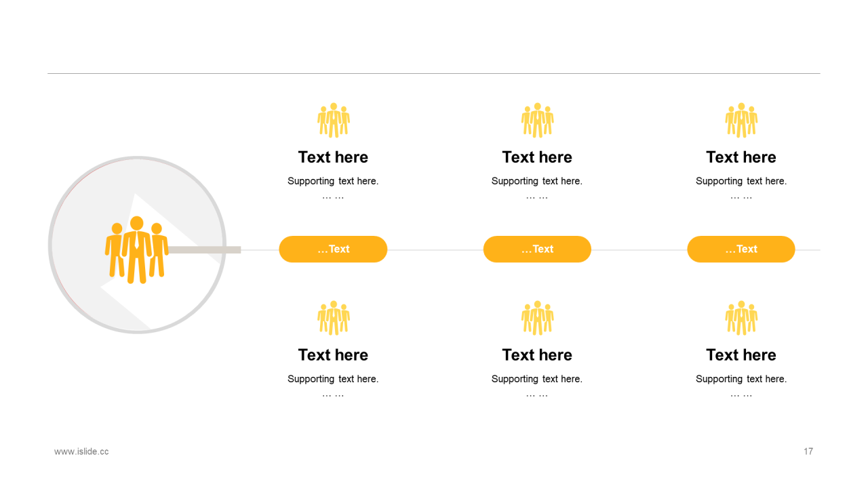
Task: Click the left orange '...Text' pill button
Action: [333, 249]
